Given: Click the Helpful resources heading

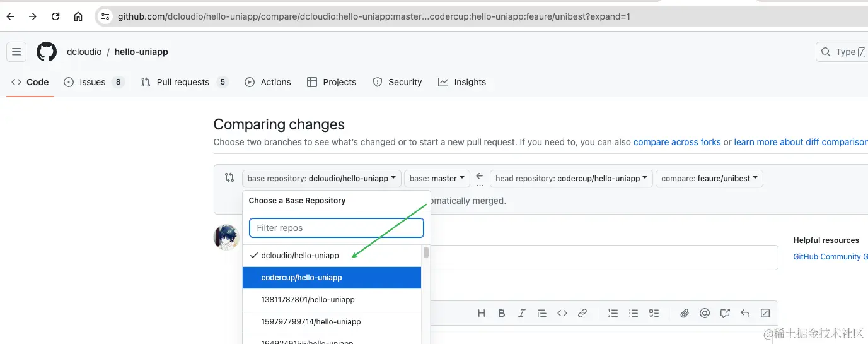Looking at the screenshot, I should point(826,240).
